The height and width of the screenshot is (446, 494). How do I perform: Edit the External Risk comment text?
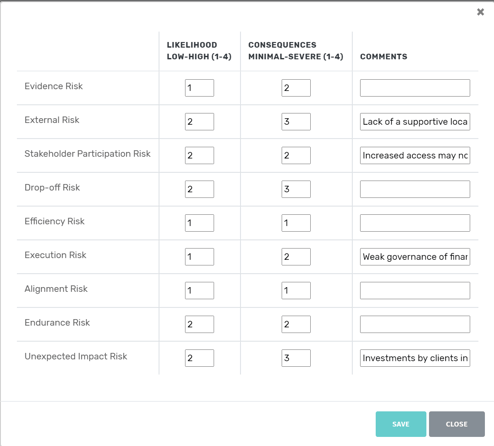click(415, 122)
